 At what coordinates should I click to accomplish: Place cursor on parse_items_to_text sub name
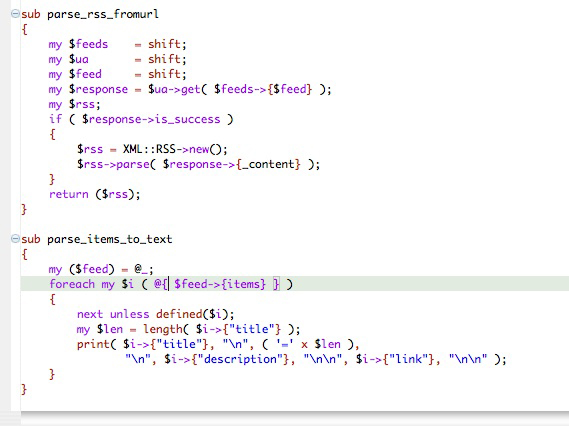(110, 239)
